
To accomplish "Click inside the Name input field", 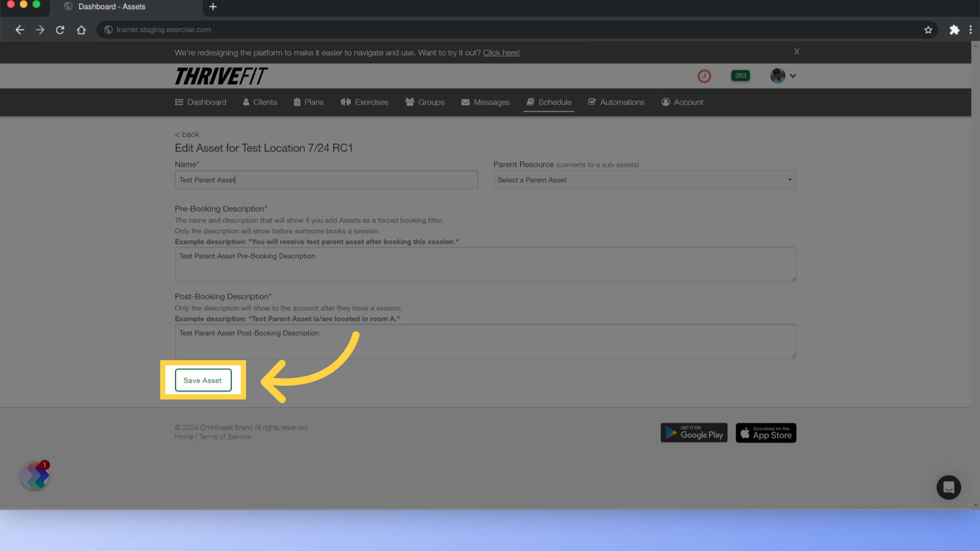I will point(327,180).
